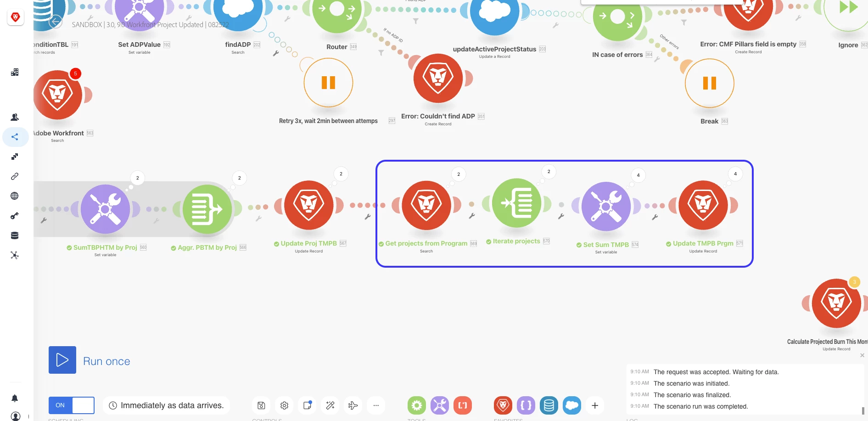Select log entry 'The scenario run was completed.'
The image size is (868, 421).
pyautogui.click(x=700, y=406)
